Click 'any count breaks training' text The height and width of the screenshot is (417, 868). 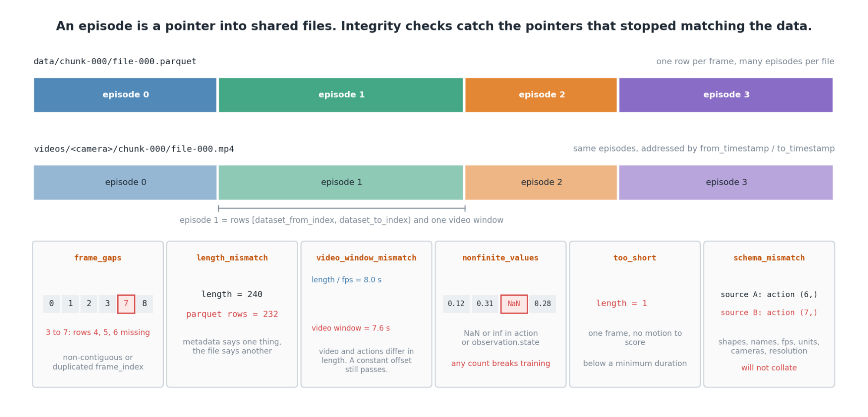tap(500, 364)
